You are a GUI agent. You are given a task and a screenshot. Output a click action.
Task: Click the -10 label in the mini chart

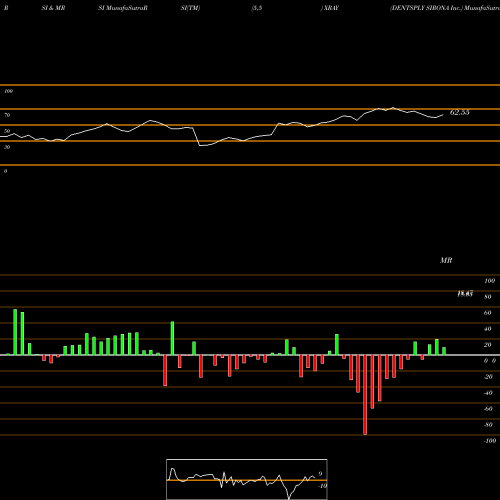(x=322, y=486)
